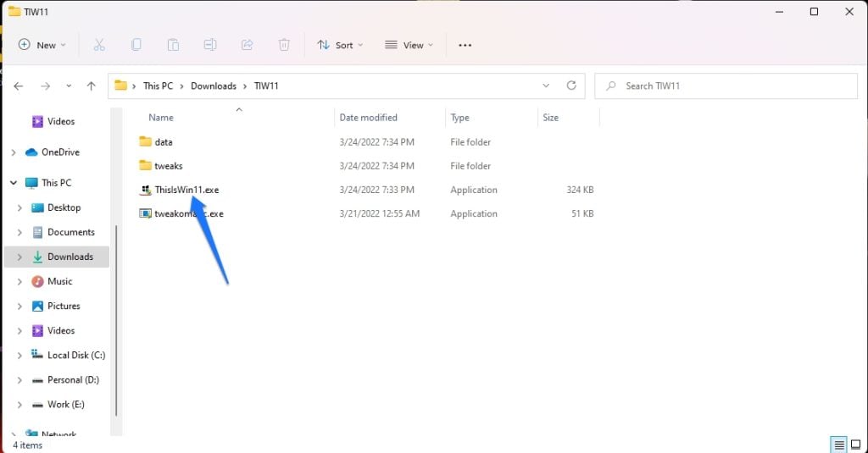This screenshot has width=868, height=453.
Task: Select Personal (D:) drive in sidebar
Action: click(73, 380)
